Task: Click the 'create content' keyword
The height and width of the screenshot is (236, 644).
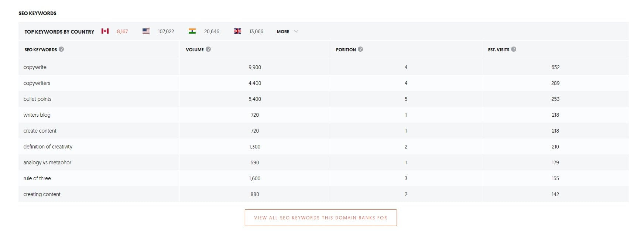Action: tap(40, 131)
